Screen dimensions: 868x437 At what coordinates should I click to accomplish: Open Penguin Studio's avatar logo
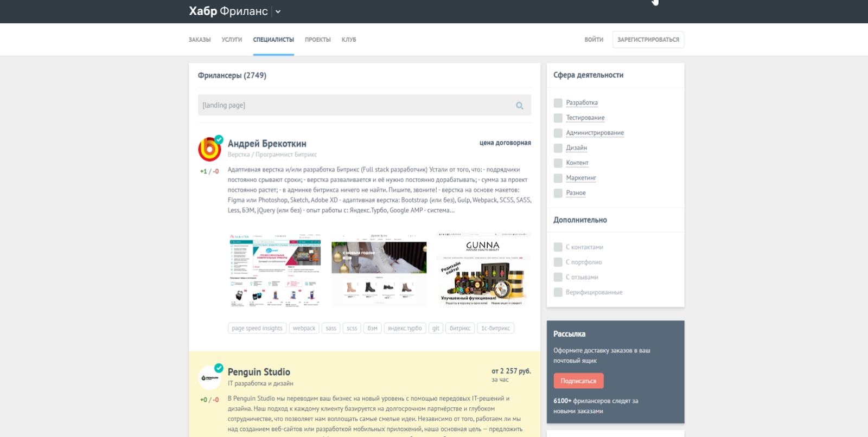tap(210, 377)
